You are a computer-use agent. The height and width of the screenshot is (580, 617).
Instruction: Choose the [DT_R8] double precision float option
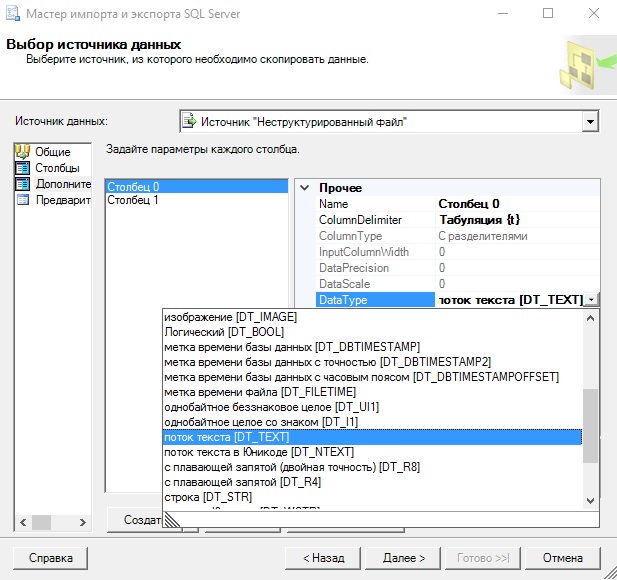point(372,467)
